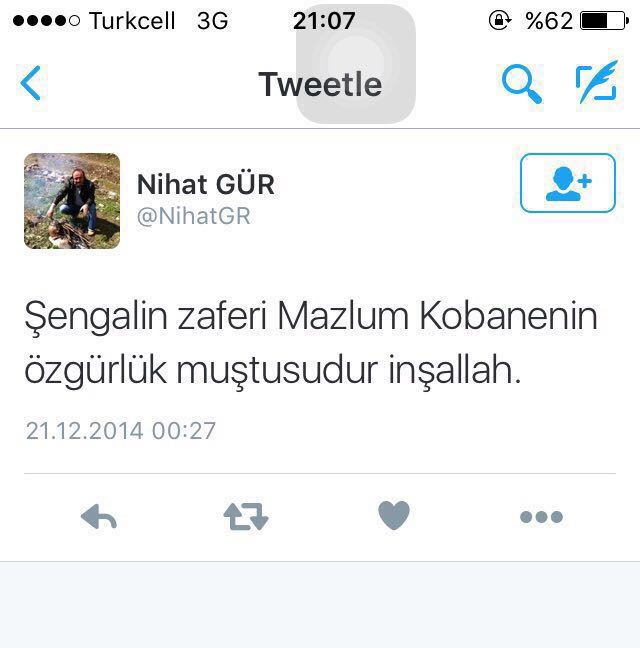This screenshot has height=648, width=640.
Task: Tap the rotation lock status icon
Action: [500, 20]
